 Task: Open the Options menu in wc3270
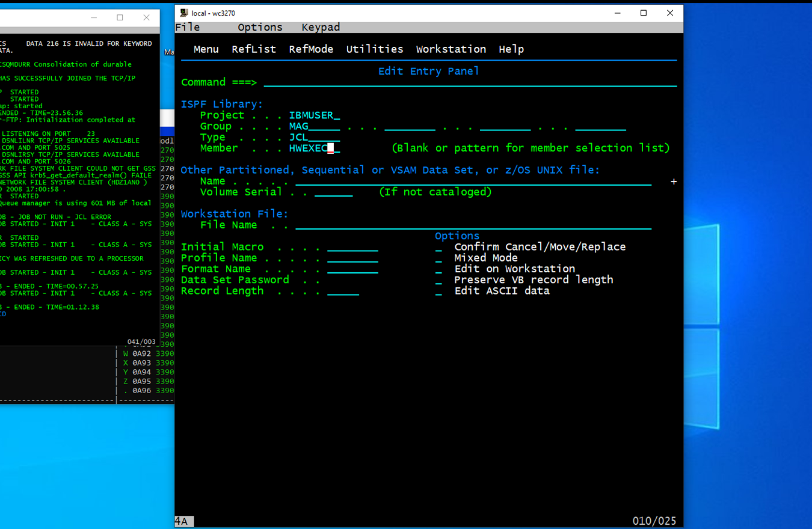tap(260, 27)
